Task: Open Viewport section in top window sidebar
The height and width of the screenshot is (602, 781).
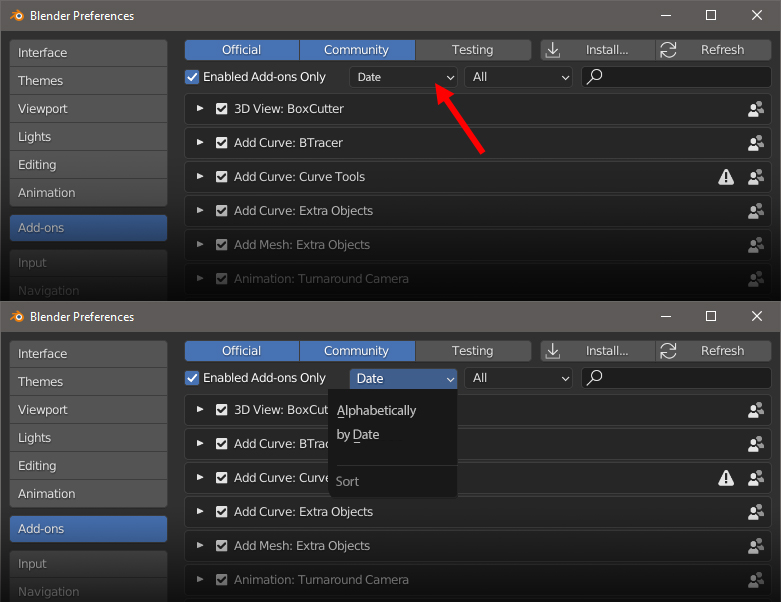Action: (88, 109)
